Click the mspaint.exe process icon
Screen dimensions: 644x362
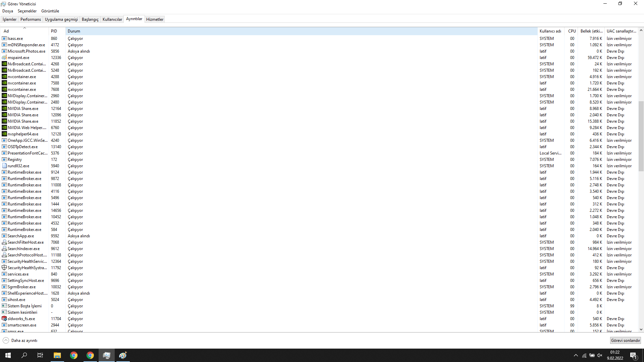tap(4, 58)
